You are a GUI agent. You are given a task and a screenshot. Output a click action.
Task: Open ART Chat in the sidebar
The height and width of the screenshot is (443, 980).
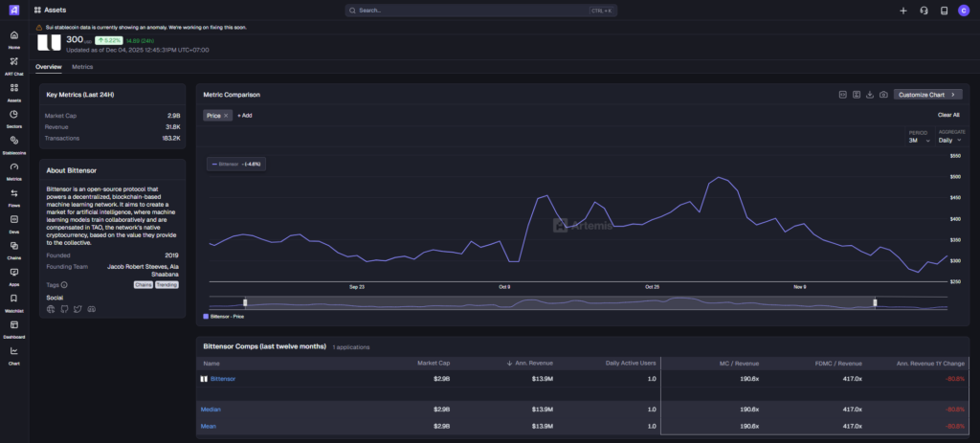click(x=13, y=62)
